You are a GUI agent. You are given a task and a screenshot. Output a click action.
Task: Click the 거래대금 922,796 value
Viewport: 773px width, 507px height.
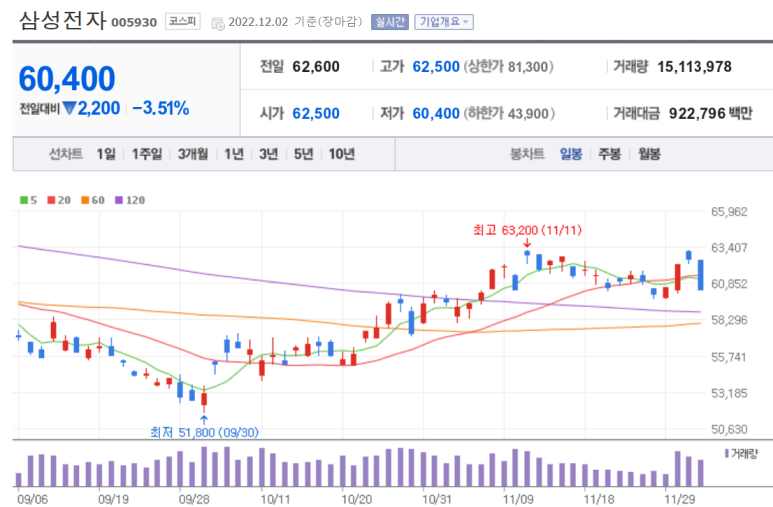697,113
